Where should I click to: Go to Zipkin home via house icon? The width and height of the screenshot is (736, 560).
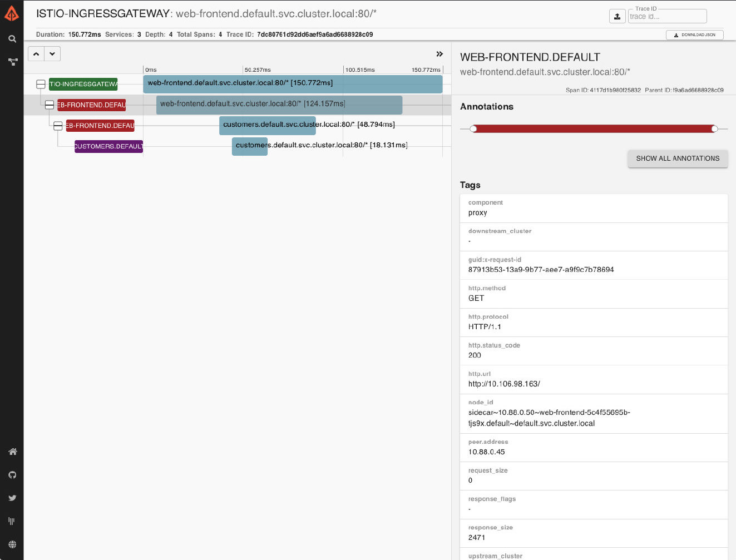coord(12,452)
